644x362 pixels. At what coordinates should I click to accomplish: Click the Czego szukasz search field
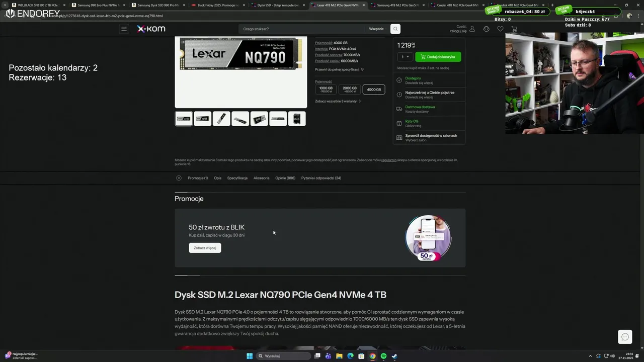(302, 29)
